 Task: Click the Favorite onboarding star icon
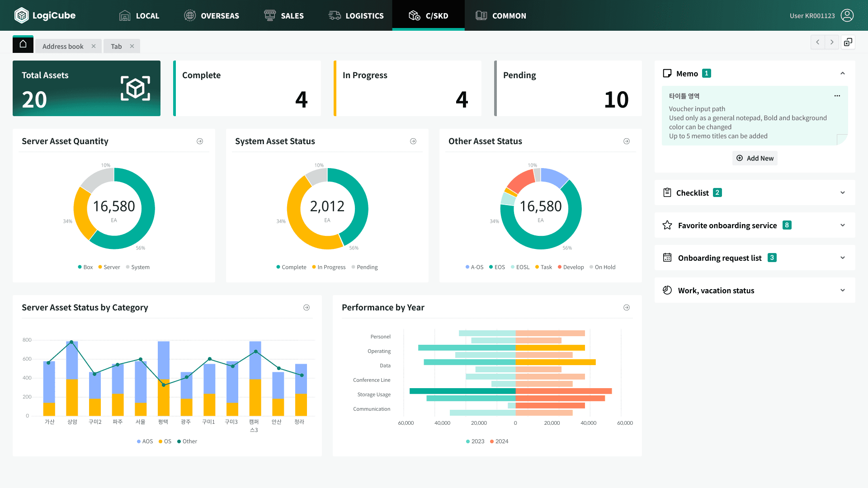[x=667, y=225]
